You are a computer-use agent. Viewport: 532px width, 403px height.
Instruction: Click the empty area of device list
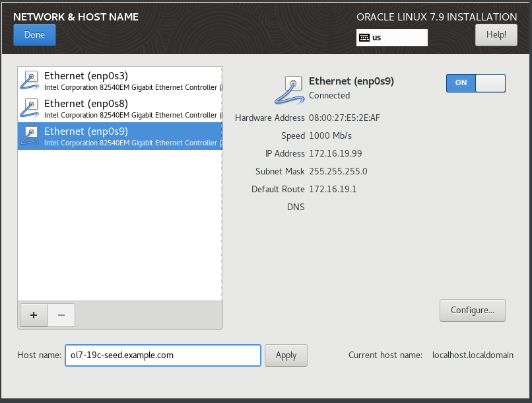tap(119, 225)
